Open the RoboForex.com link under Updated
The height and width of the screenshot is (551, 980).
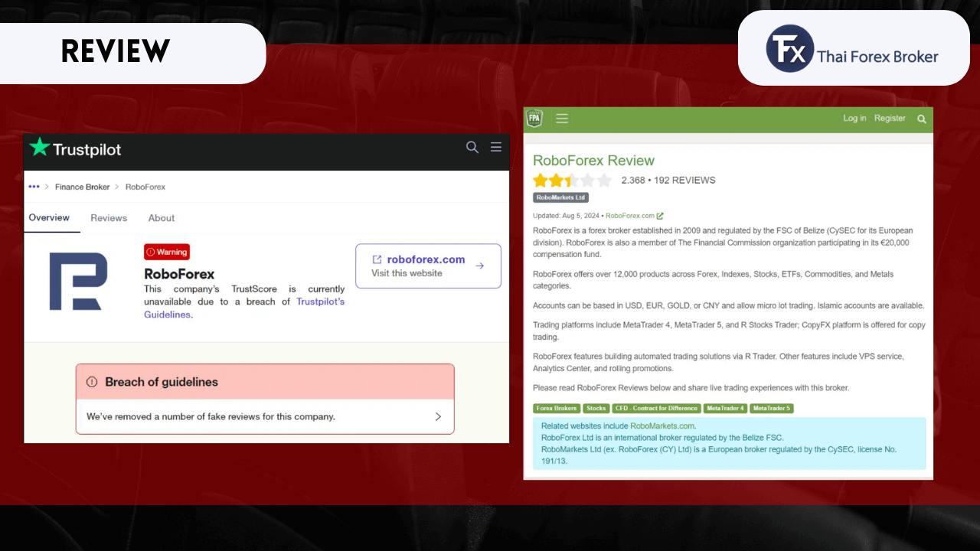[629, 216]
